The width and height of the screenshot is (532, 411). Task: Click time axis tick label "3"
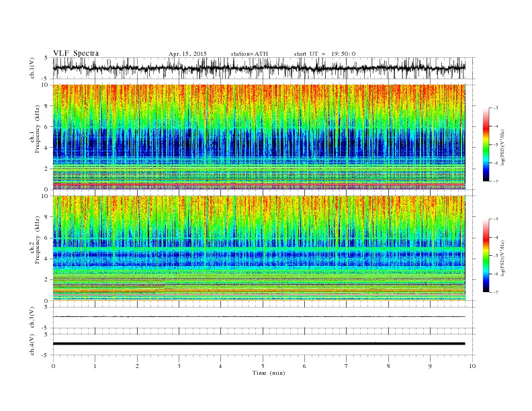pos(179,366)
